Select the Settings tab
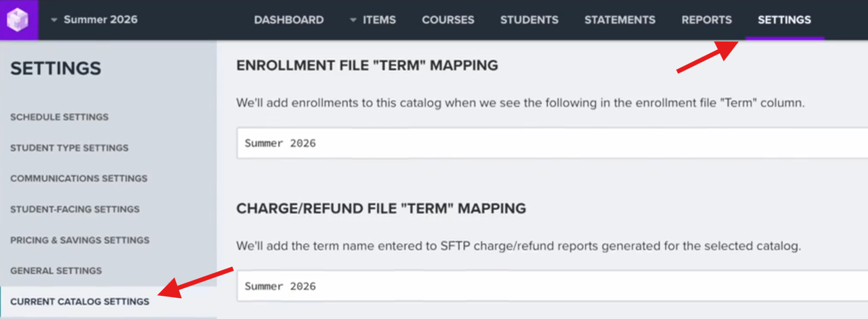Viewport: 868px width, 319px height. pos(784,20)
